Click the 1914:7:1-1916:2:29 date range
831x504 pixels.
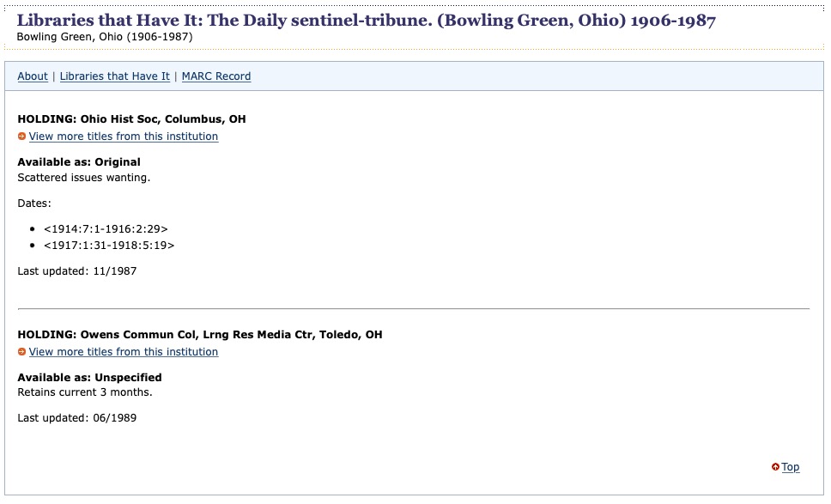(106, 229)
